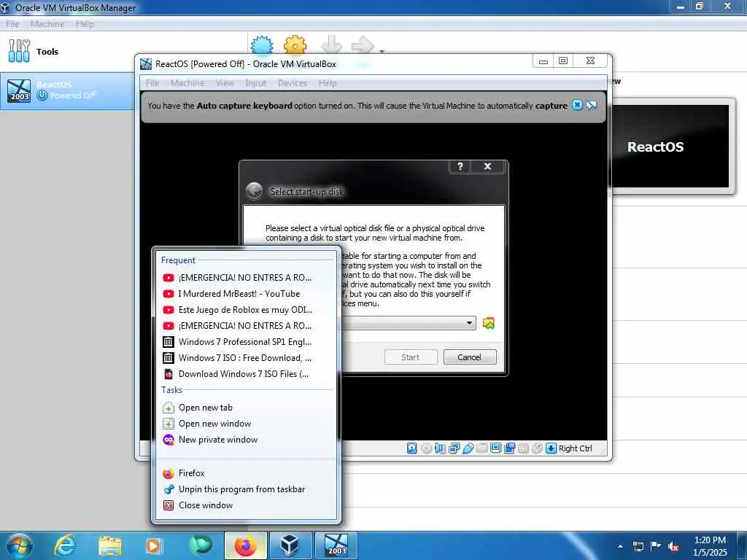The height and width of the screenshot is (560, 747).
Task: Click the help question mark on start-up disk dialog
Action: pyautogui.click(x=460, y=166)
